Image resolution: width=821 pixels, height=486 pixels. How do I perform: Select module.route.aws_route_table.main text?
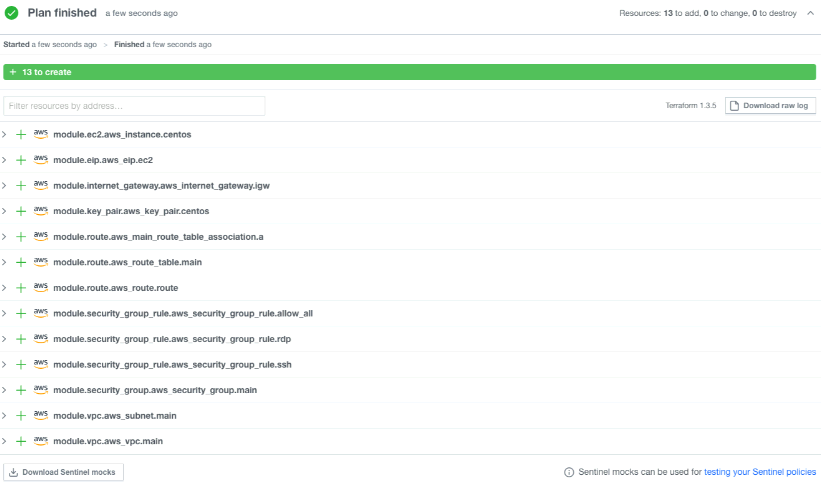[127, 262]
